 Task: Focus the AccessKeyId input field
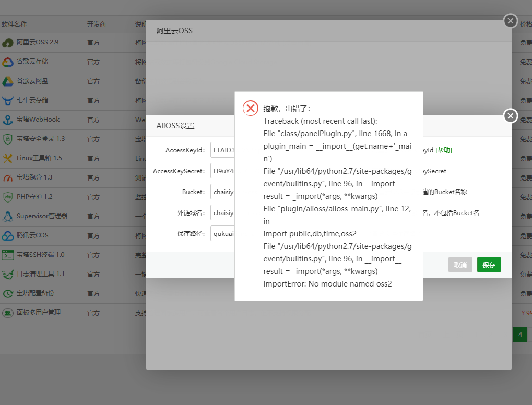tap(222, 150)
